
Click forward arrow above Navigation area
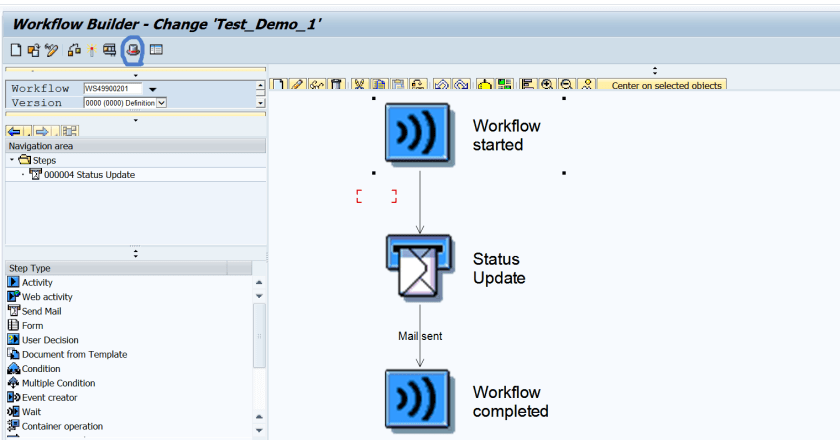pyautogui.click(x=42, y=131)
